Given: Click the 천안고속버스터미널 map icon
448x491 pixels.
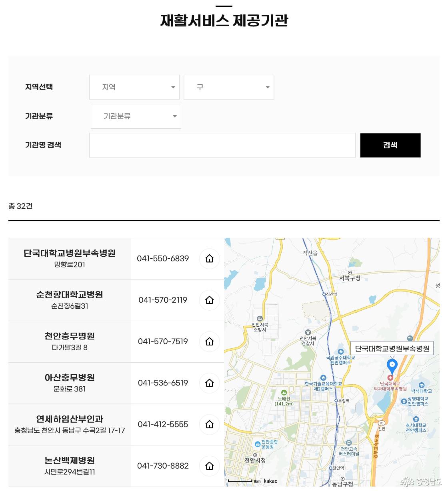Looking at the screenshot, I should (x=349, y=443).
